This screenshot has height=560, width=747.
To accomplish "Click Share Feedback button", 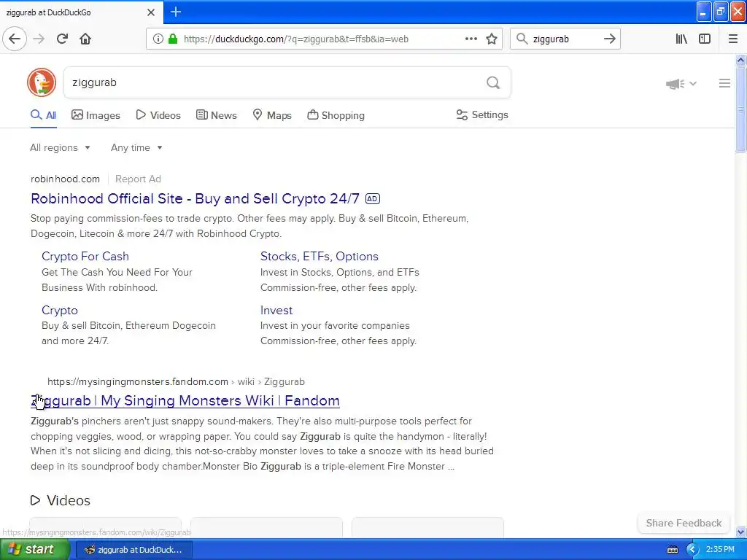I will pos(684,523).
